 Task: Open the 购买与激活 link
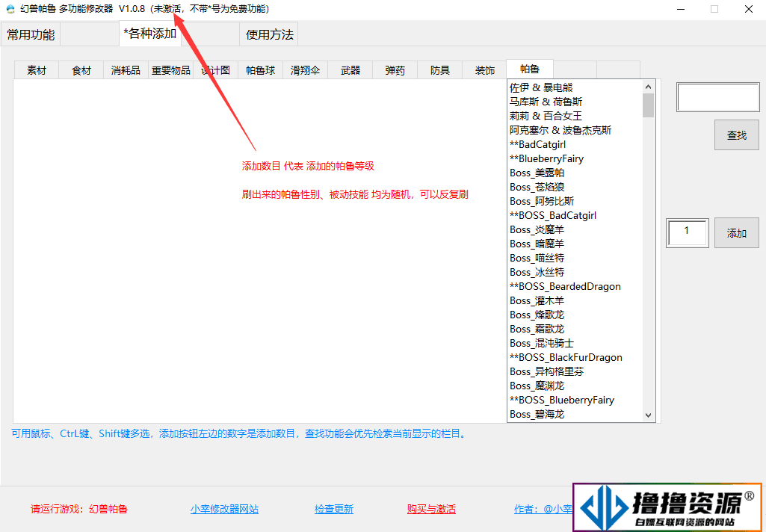click(431, 509)
